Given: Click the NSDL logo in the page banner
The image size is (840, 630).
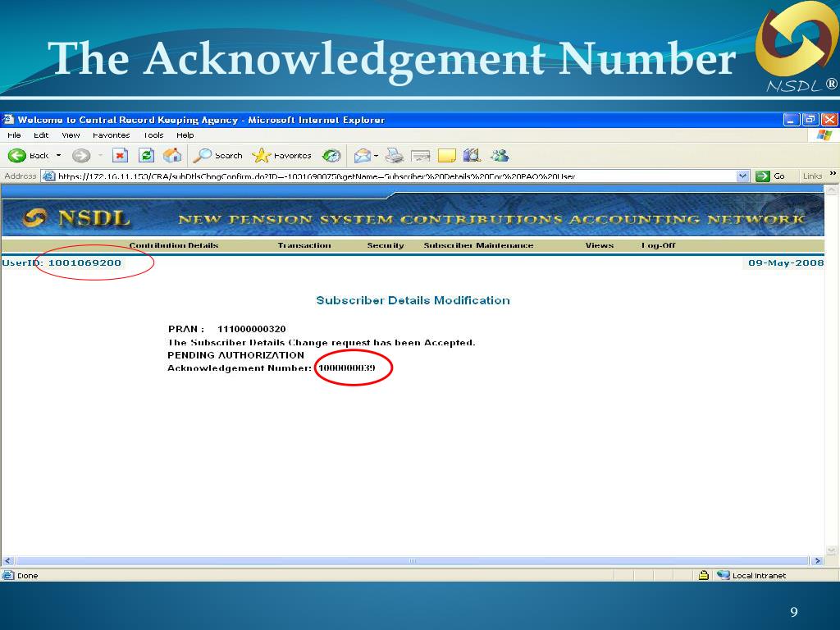Looking at the screenshot, I should click(x=76, y=217).
